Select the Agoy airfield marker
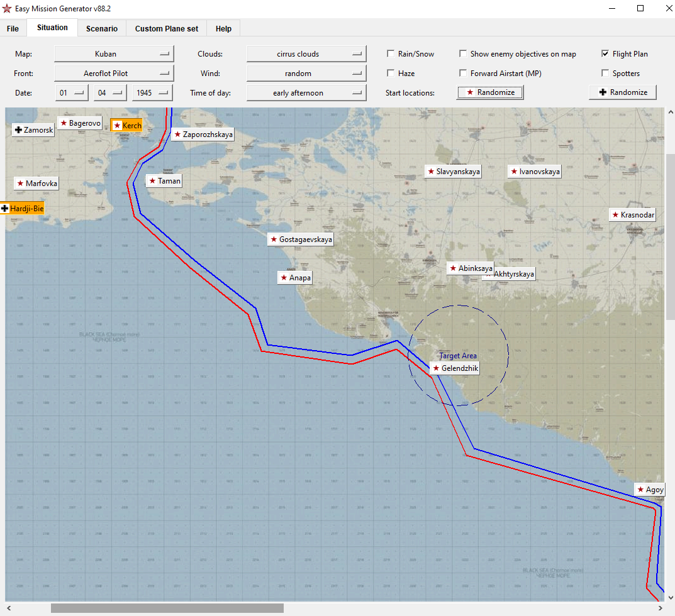The height and width of the screenshot is (616, 675). [x=649, y=490]
